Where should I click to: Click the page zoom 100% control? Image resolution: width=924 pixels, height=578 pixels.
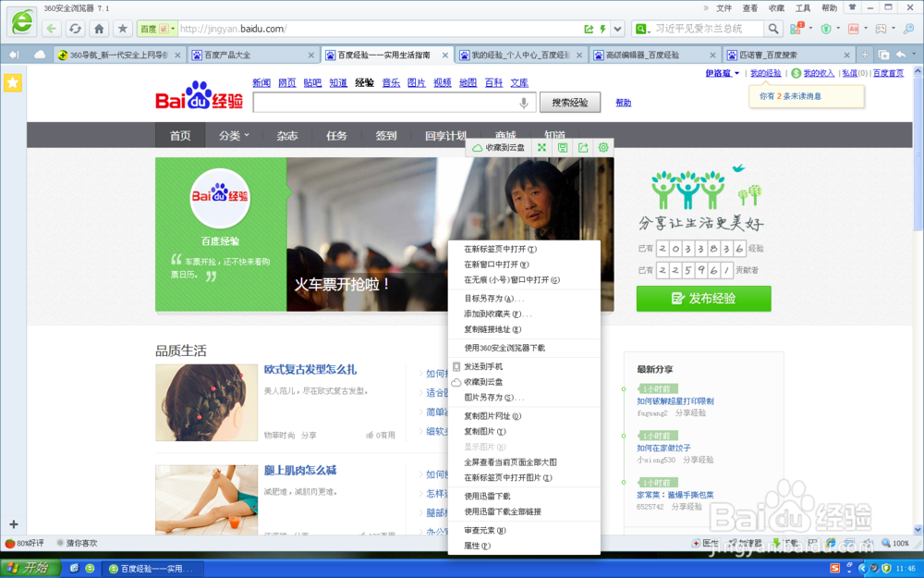895,543
